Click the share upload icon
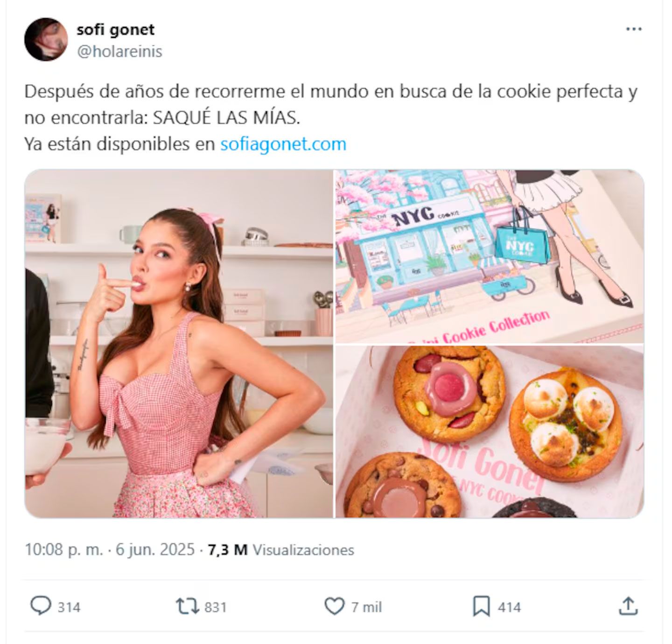Image resolution: width=672 pixels, height=644 pixels. [628, 606]
